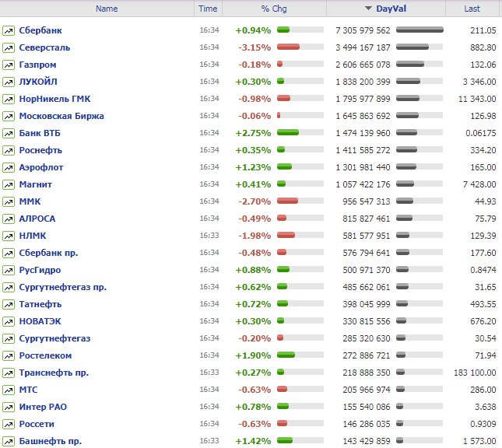Click the green change bar for Банк ВТБ
This screenshot has height=448, width=502.
click(287, 133)
